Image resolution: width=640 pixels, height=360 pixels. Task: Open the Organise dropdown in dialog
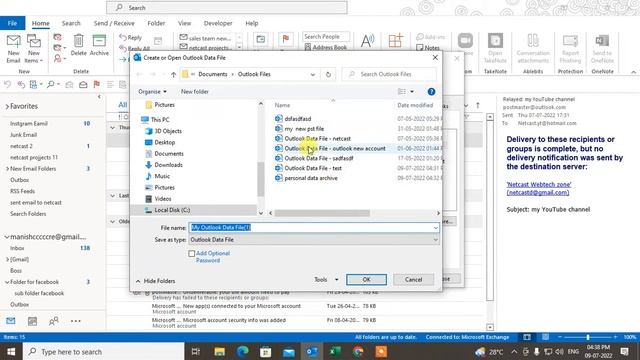pyautogui.click(x=152, y=91)
